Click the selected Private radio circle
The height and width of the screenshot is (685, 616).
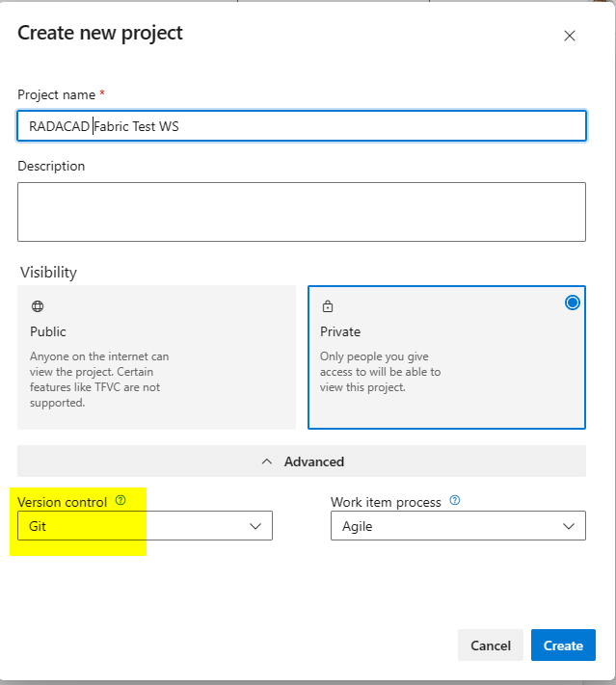pos(573,303)
